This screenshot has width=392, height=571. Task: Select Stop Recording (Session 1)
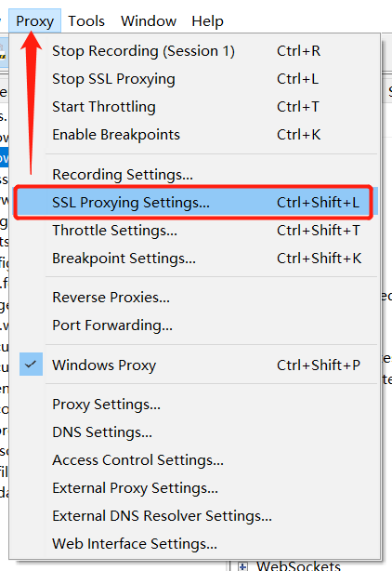(x=195, y=51)
